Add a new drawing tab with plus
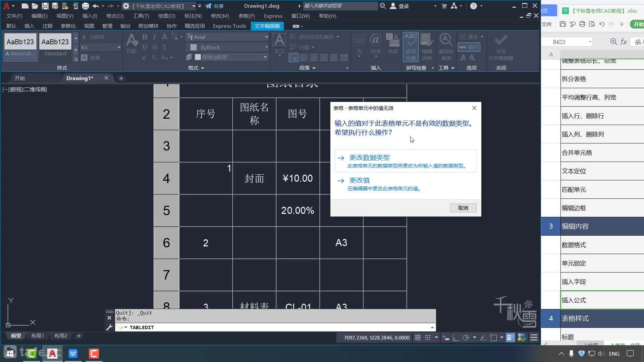 [x=121, y=78]
